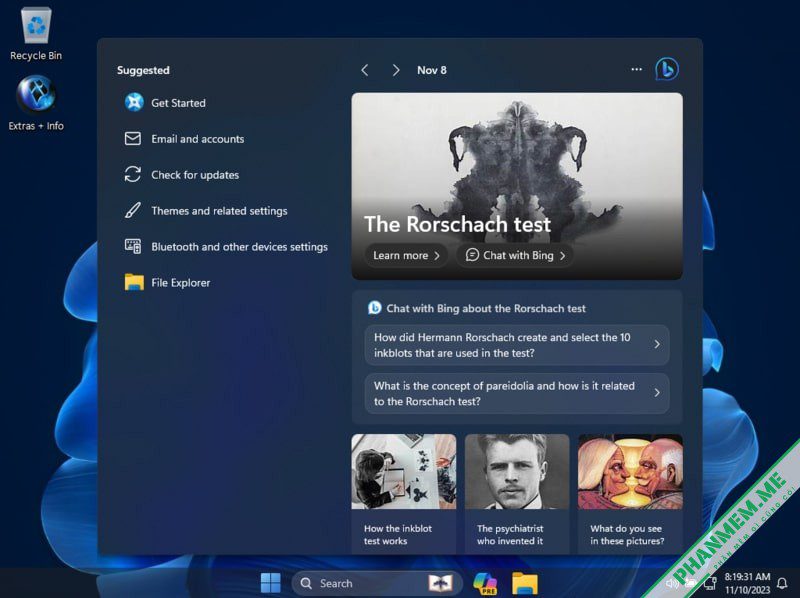800x598 pixels.
Task: Click the 'Nov 8' date label
Action: [x=432, y=70]
